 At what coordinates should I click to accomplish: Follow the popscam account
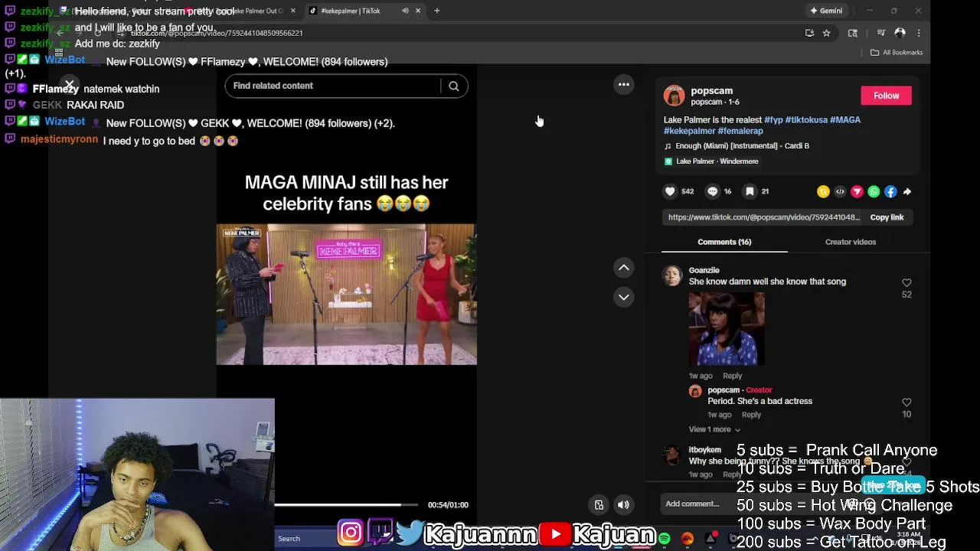pyautogui.click(x=886, y=96)
